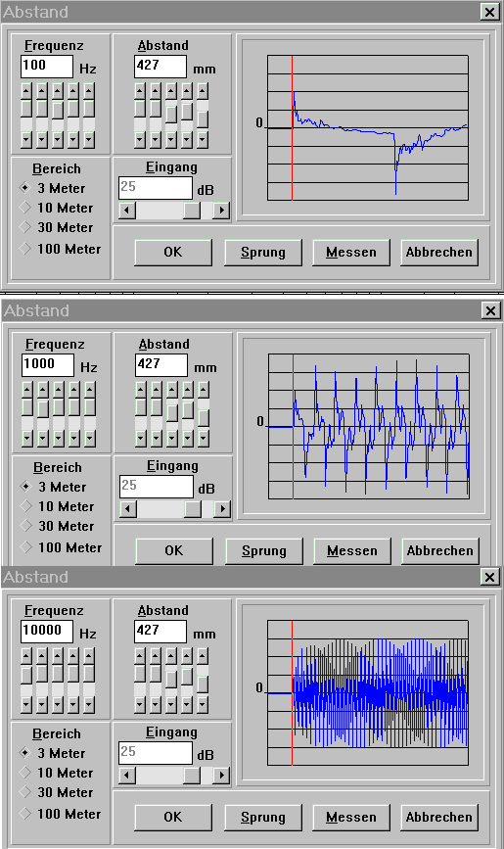Click Sprung in the 100 Hz dialog
This screenshot has height=849, width=504.
(263, 253)
